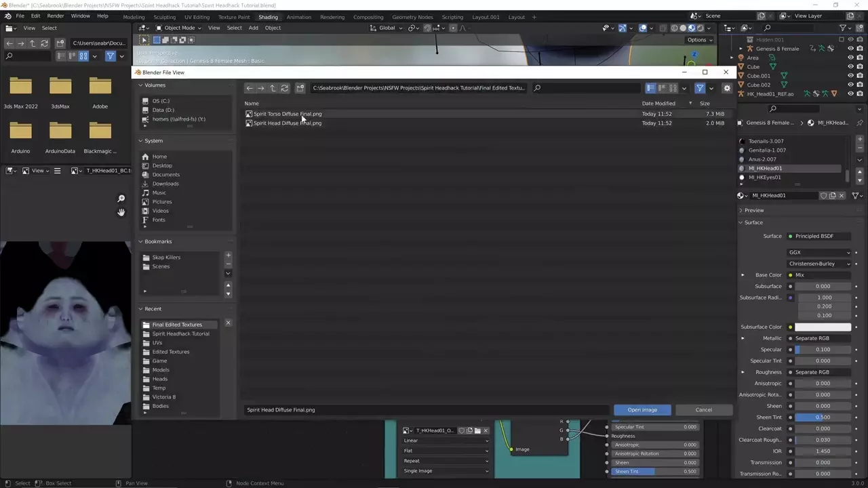Click the Subsurface Color white swatch
868x488 pixels.
click(x=823, y=327)
